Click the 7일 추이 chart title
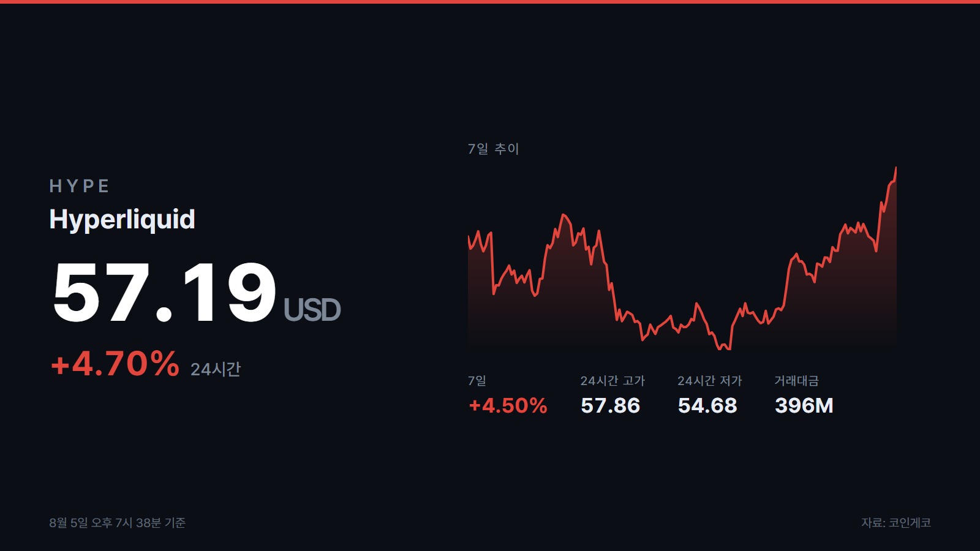The height and width of the screenshot is (551, 980). click(x=493, y=149)
